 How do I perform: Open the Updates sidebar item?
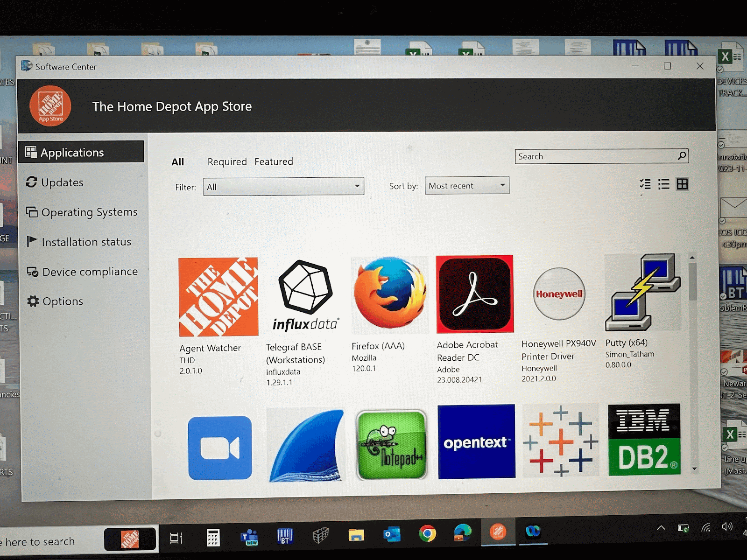[55, 182]
